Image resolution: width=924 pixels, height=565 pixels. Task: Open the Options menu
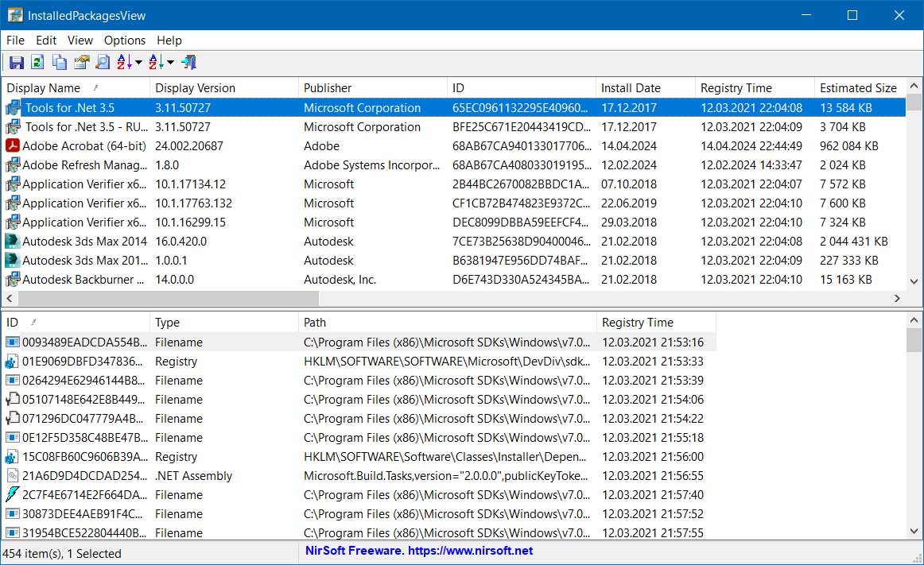pyautogui.click(x=125, y=40)
